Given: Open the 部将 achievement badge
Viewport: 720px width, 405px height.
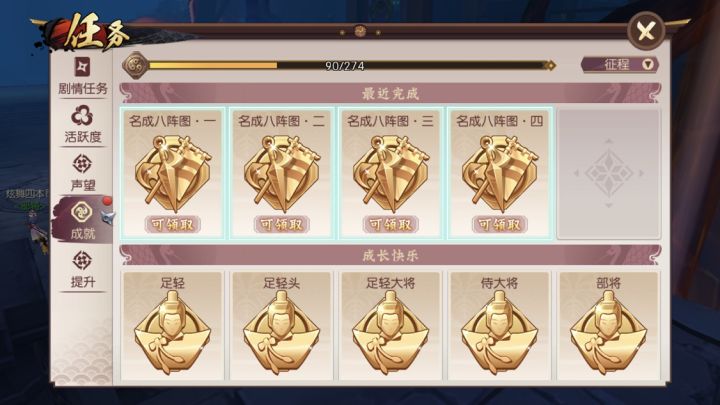Looking at the screenshot, I should (608, 332).
